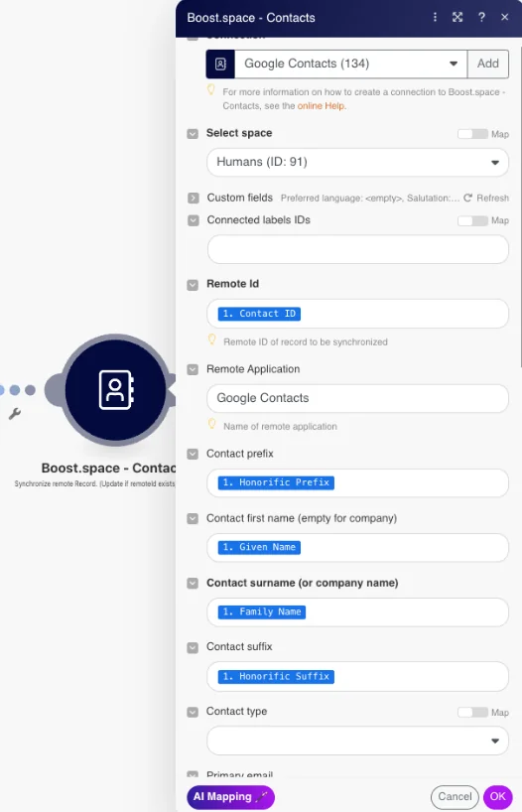The image size is (522, 812).
Task: Toggle the Remote Application checkbox
Action: click(193, 369)
